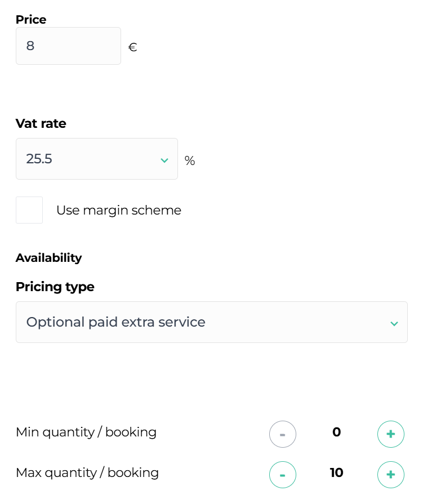Increase the max quantity per booking
The height and width of the screenshot is (504, 423).
(390, 474)
